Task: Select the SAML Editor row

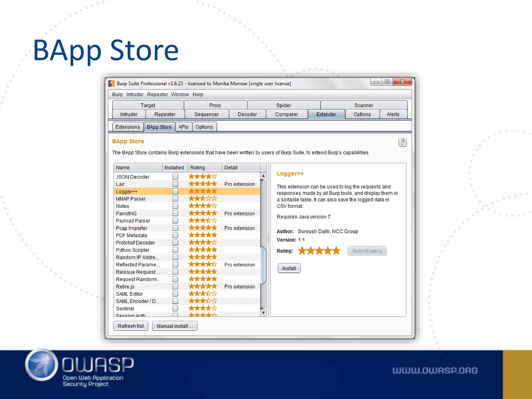Action: (187, 294)
